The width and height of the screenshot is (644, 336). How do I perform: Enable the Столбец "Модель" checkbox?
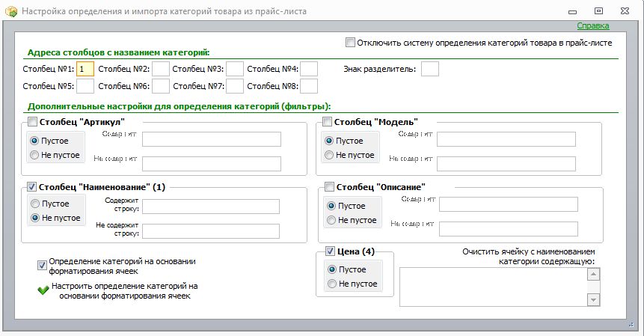(x=327, y=121)
